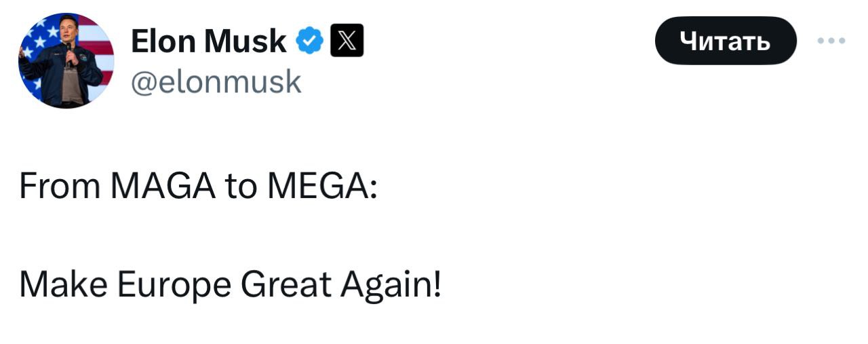Click the "From MAGA to MEGA:" line
Viewport: 868px width, 344px height.
click(x=199, y=186)
